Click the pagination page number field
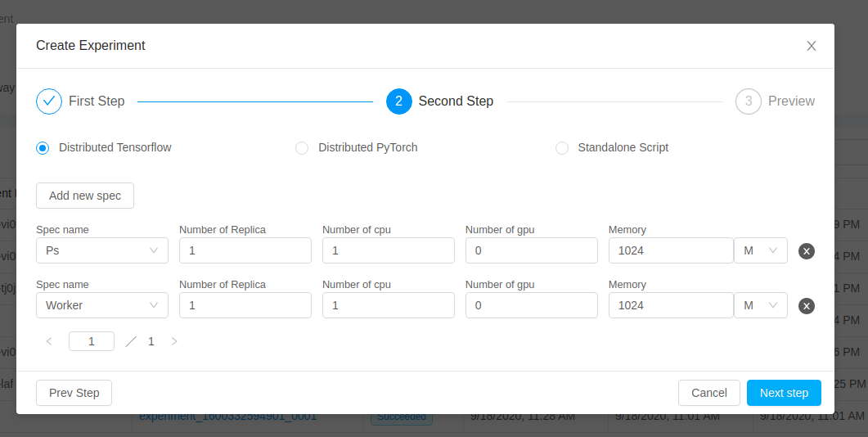Screen dimensions: 868x437 91,341
